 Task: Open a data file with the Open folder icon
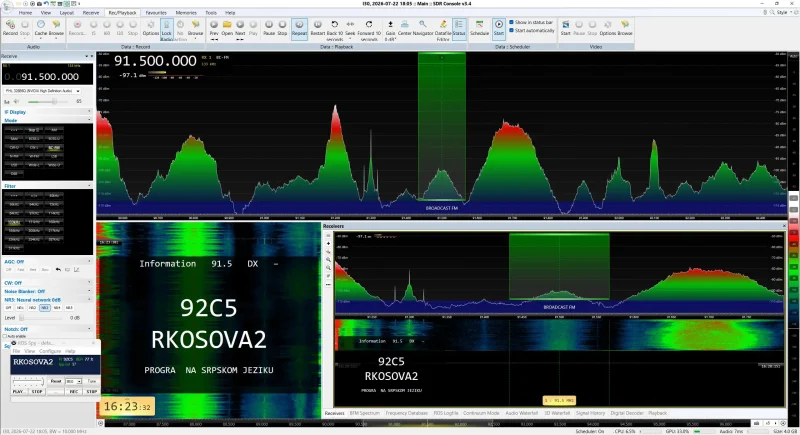point(227,28)
